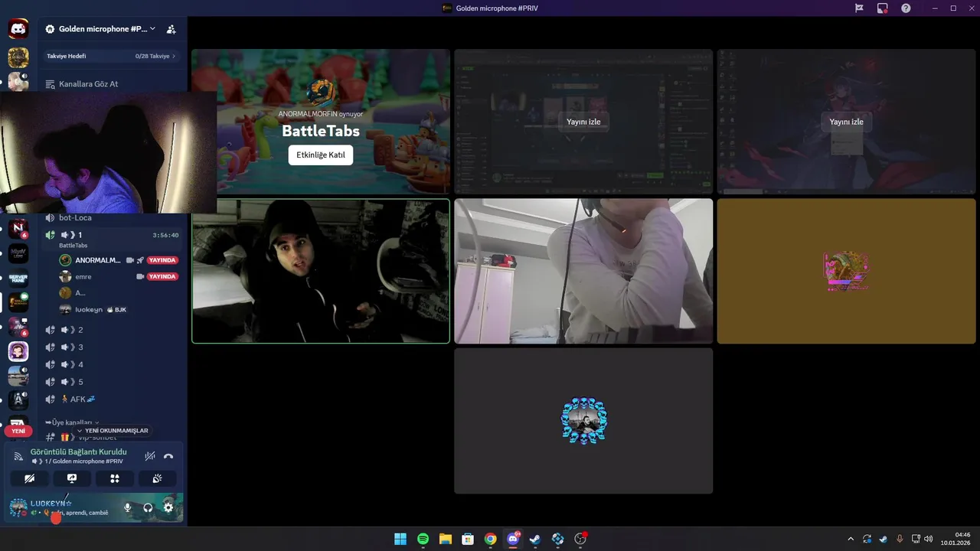Open the activities button in voice panel
Viewport: 980px width, 551px height.
115,478
